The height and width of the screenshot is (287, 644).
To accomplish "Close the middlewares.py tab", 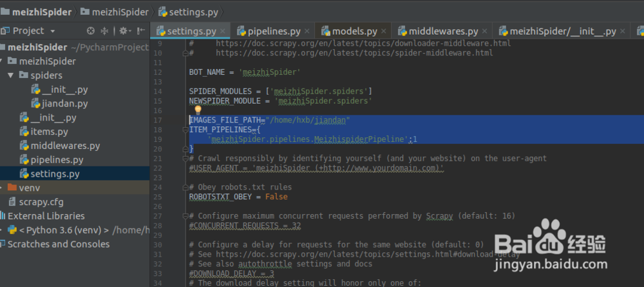I will tap(485, 31).
